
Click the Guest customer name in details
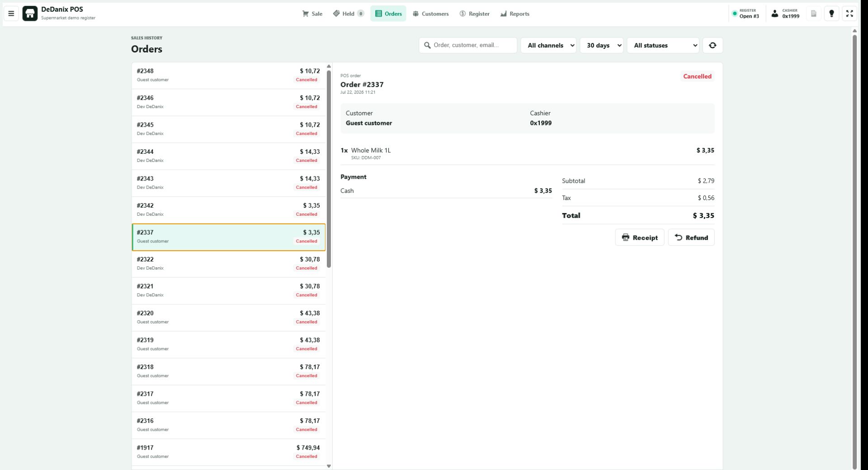[369, 123]
